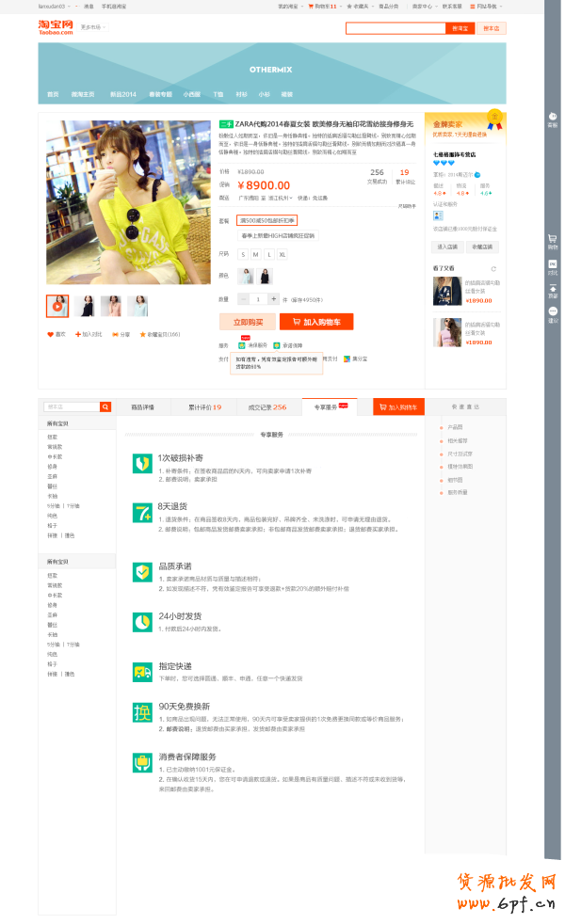This screenshot has height=924, width=565.
Task: Click the 集分宝 payment icon
Action: tap(347, 358)
